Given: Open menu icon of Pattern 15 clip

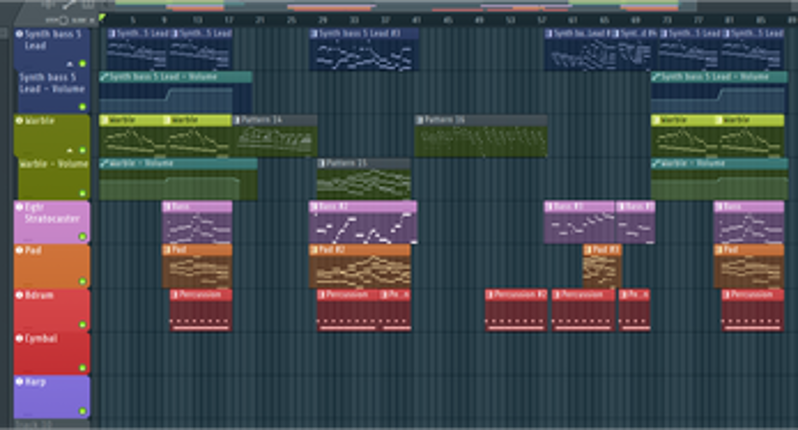Looking at the screenshot, I should (321, 164).
